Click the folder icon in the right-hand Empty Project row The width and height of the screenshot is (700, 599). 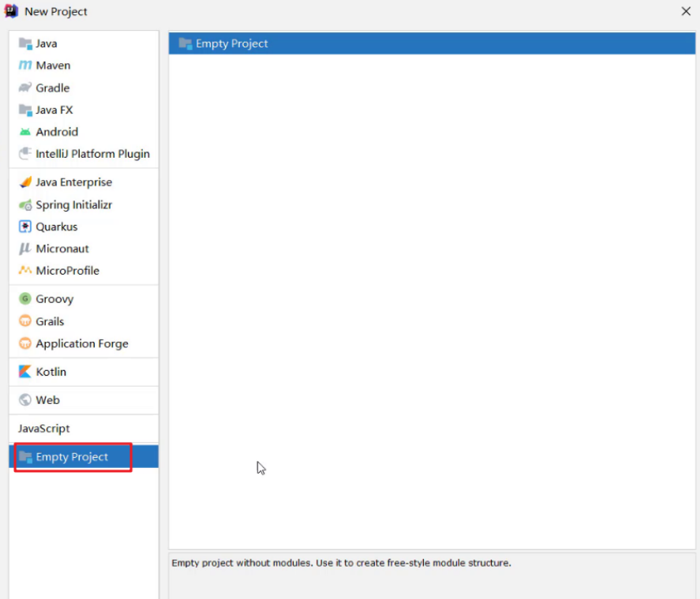[185, 43]
